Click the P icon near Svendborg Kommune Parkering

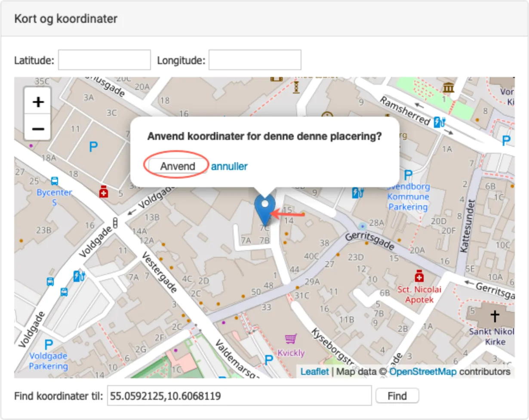coord(408,175)
